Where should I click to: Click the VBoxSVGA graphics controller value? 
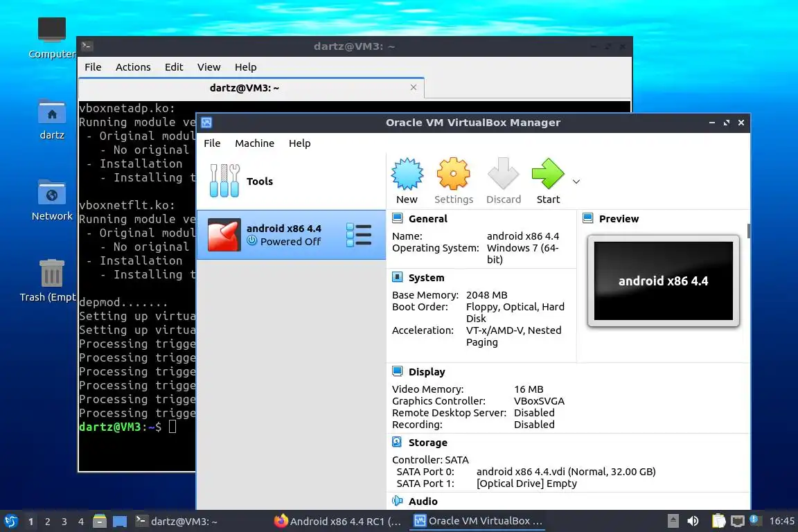(539, 401)
